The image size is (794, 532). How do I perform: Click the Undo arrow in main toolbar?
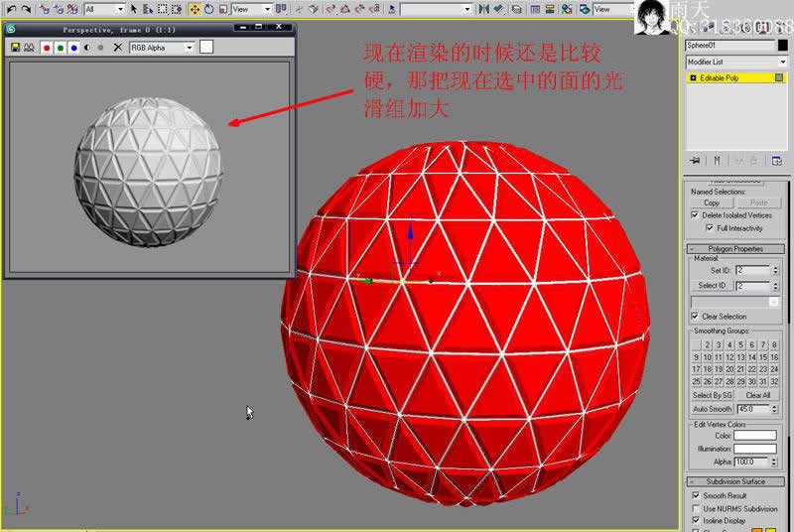(9, 9)
